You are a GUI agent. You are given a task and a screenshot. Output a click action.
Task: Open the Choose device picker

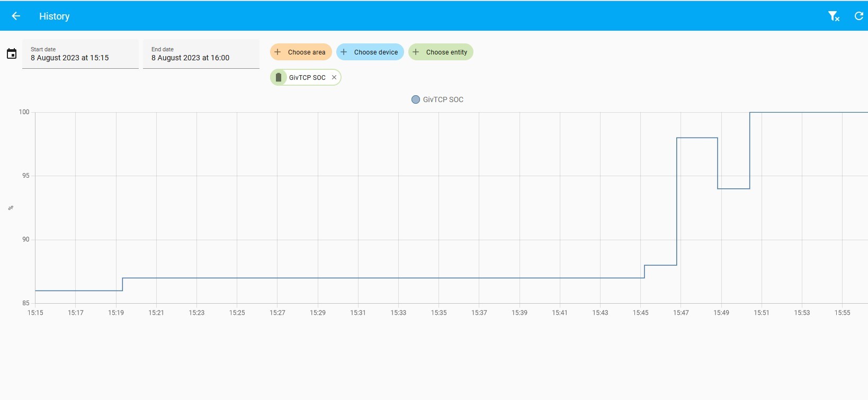coord(370,52)
